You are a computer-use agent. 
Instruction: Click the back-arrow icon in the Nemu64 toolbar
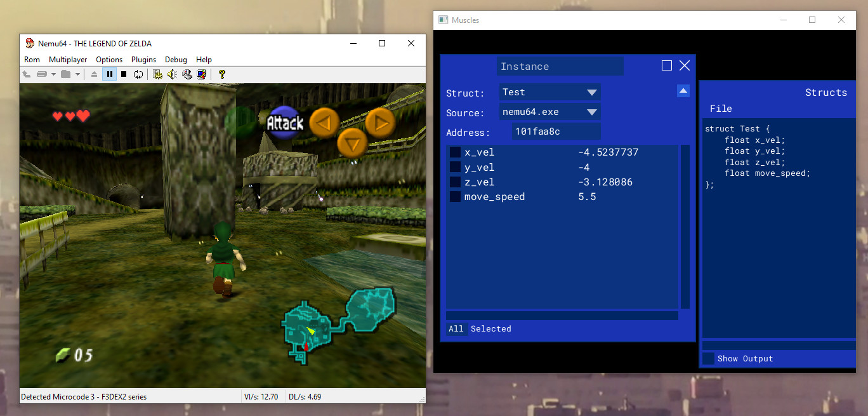point(27,74)
